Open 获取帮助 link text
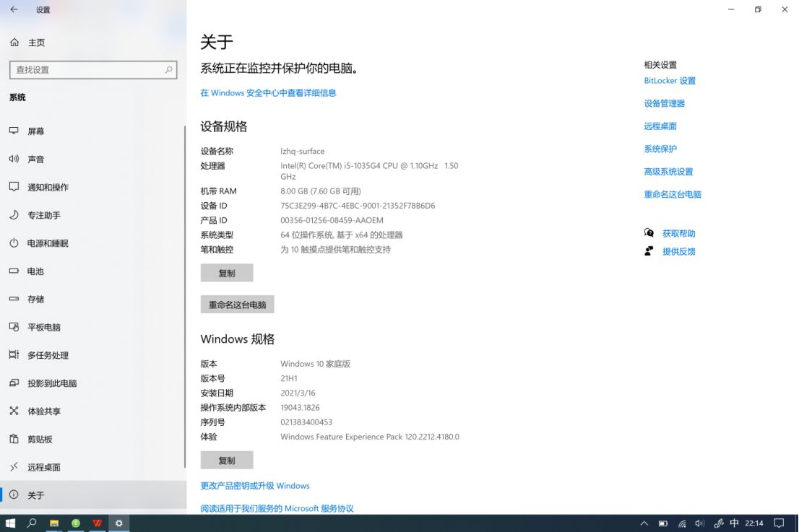 (679, 233)
